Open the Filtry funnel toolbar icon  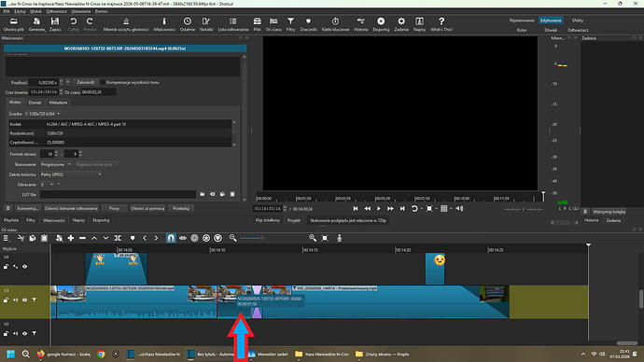tap(291, 24)
